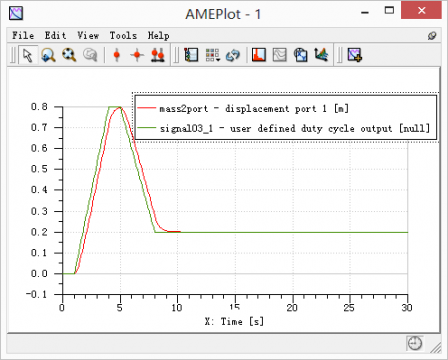
Task: Click the greyed-out previous zoom icon
Action: tap(90, 55)
